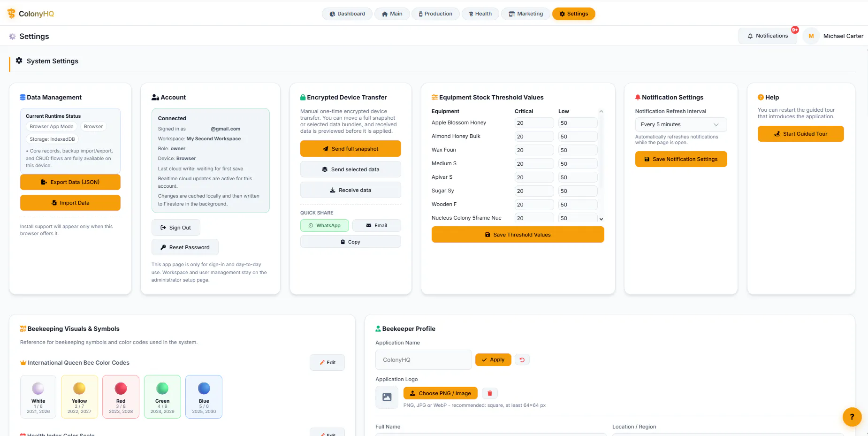
Task: Sign out of the account
Action: pos(176,228)
